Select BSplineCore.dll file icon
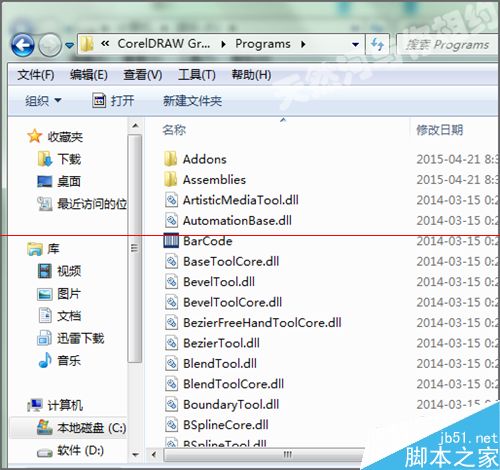Viewport: 500px width, 470px height. tap(171, 425)
